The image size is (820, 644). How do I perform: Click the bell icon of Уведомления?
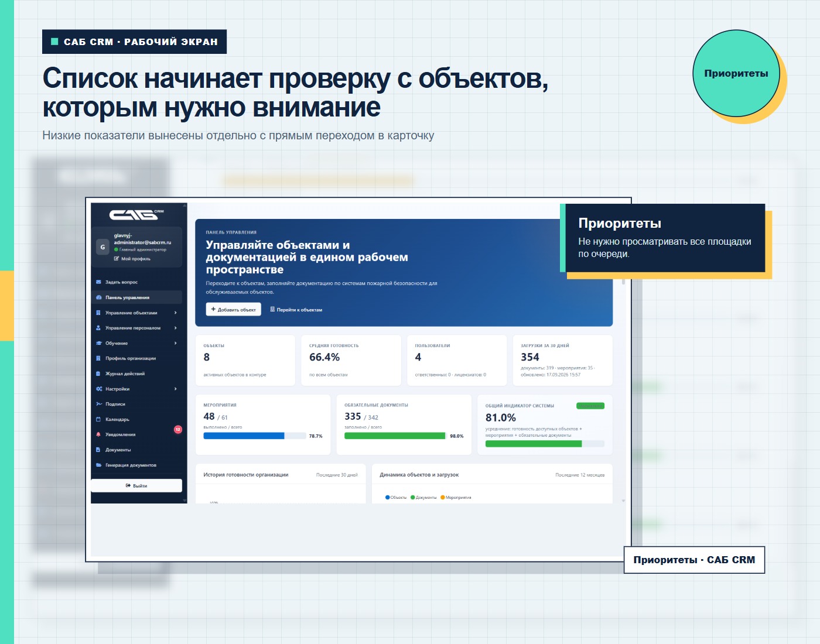click(x=98, y=434)
